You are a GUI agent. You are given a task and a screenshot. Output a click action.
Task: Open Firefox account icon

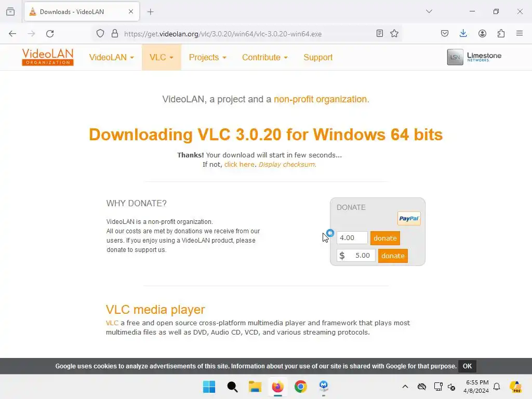tap(482, 34)
